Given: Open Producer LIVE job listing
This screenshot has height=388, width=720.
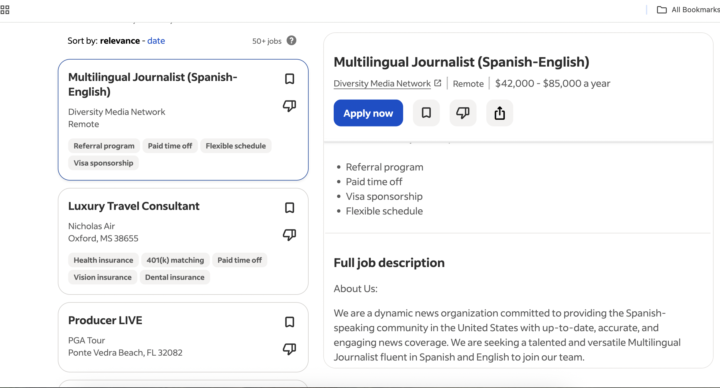Looking at the screenshot, I should click(105, 320).
